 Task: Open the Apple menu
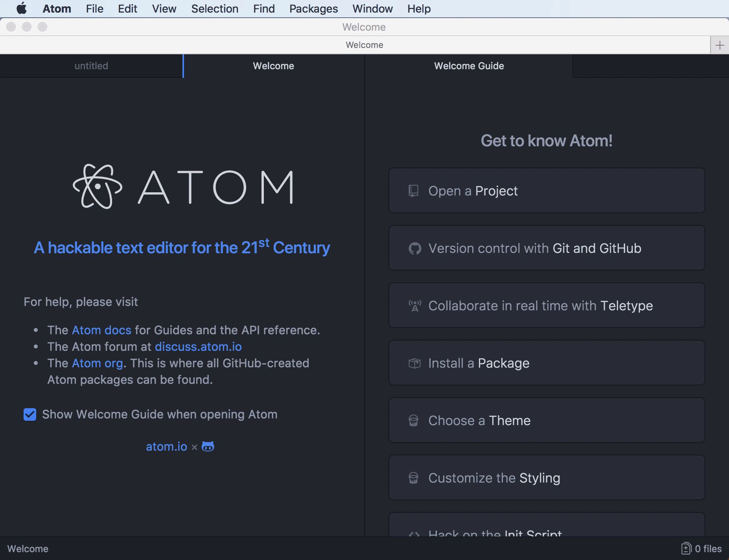pos(22,8)
